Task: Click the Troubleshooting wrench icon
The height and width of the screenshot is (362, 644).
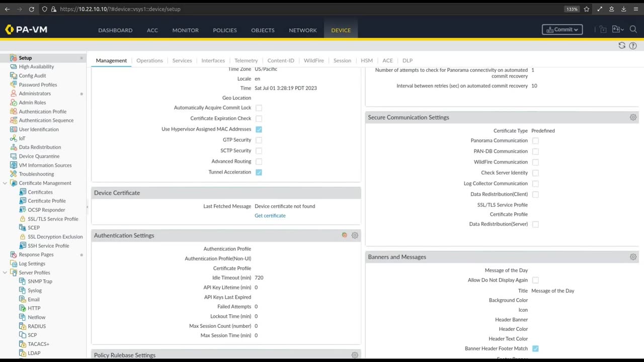Action: 14,174
